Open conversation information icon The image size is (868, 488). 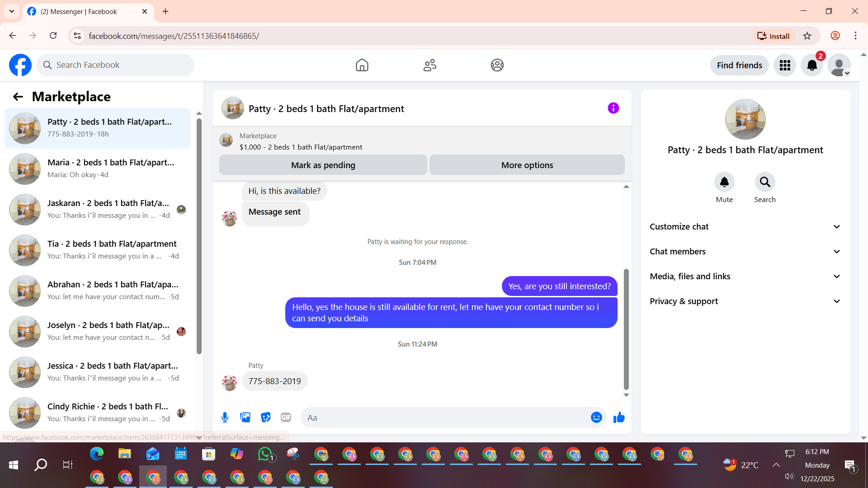coord(613,108)
